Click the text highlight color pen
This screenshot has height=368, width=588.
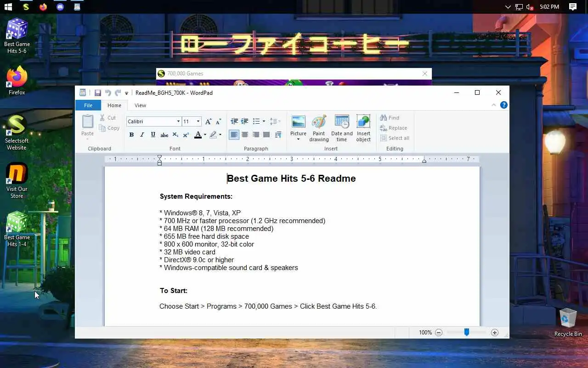[213, 135]
